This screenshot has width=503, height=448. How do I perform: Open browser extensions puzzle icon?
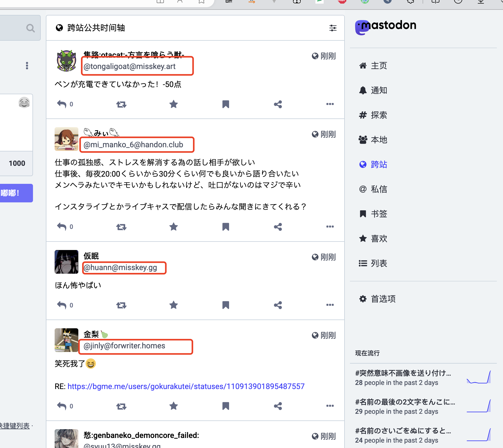(410, 1)
